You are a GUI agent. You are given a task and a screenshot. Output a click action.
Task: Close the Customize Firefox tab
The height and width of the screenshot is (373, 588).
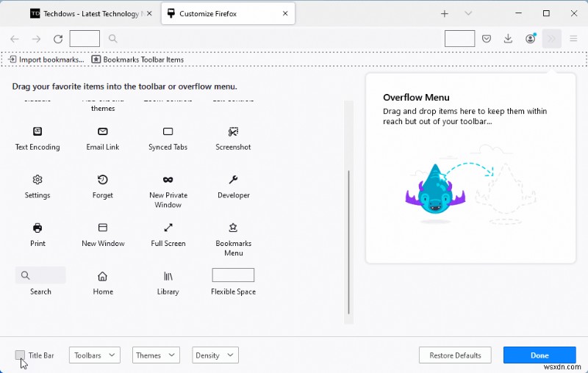(285, 13)
